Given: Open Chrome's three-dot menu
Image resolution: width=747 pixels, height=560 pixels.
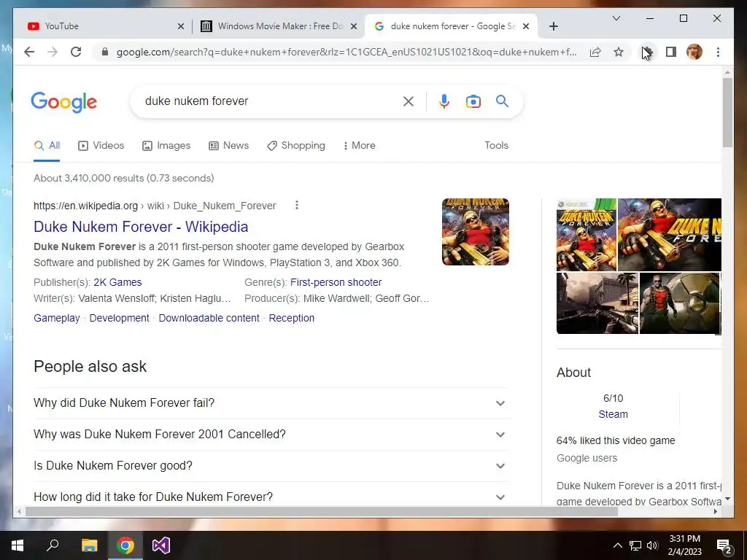Looking at the screenshot, I should [x=718, y=52].
